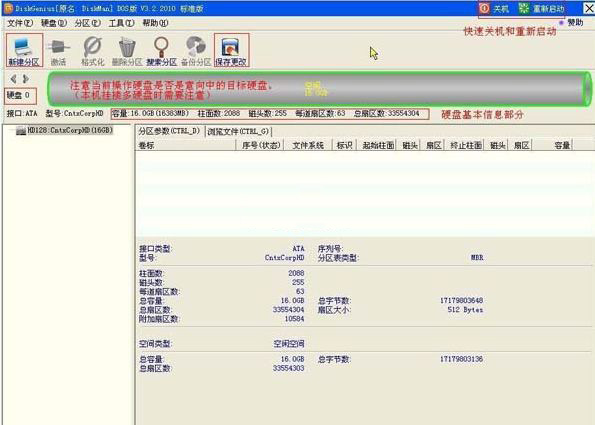
Task: Go to next disk with right arrow
Action: [x=25, y=79]
